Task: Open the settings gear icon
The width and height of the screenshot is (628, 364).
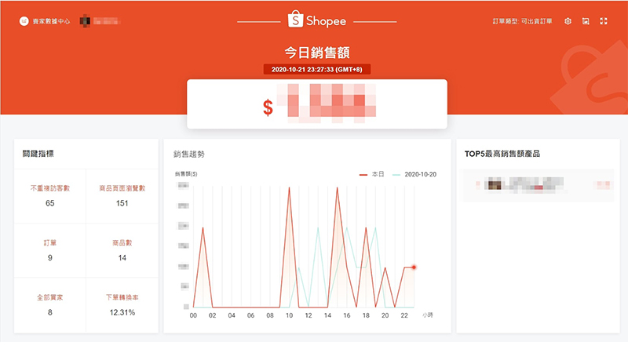Action: coord(568,21)
